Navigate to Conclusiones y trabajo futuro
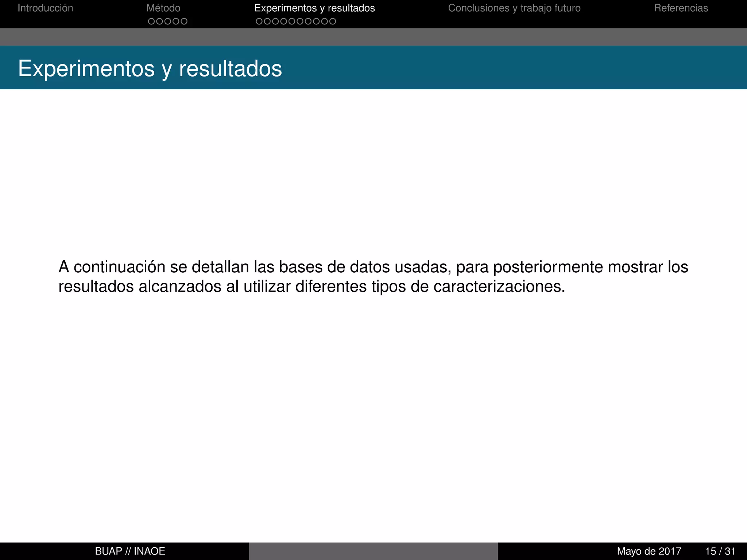 pos(514,8)
